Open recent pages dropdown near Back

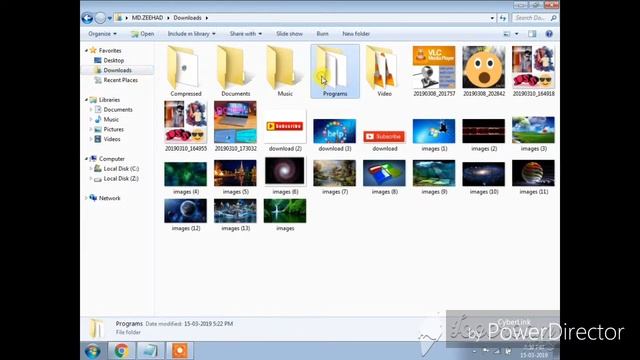click(x=109, y=18)
